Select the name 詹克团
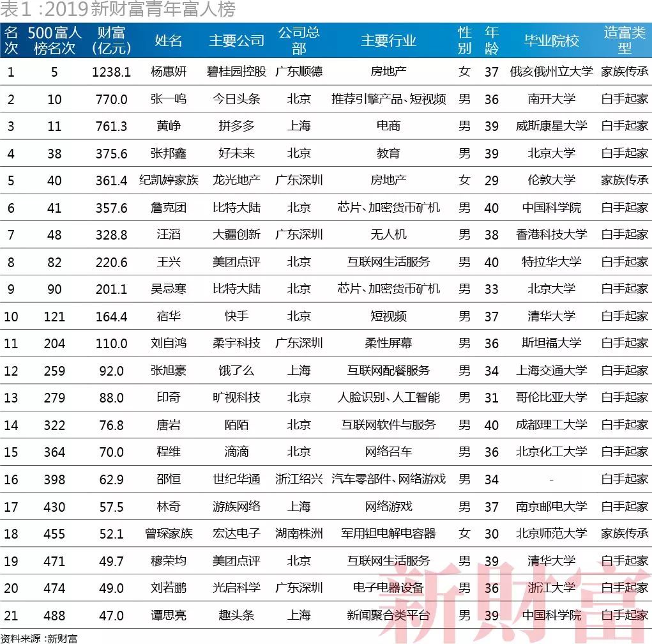Image resolution: width=652 pixels, height=644 pixels. 169,207
